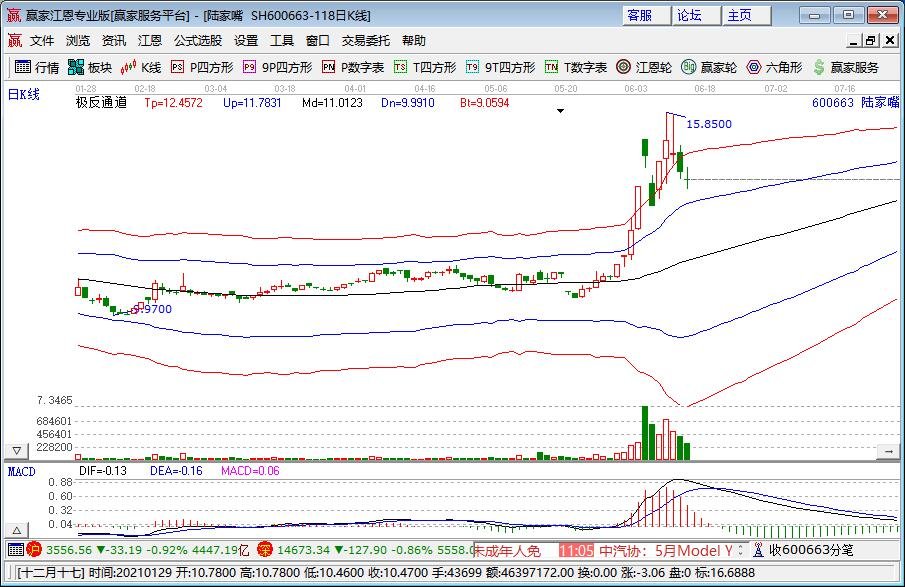Click the 江恩轮 circular icon
905x587 pixels.
pos(623,67)
